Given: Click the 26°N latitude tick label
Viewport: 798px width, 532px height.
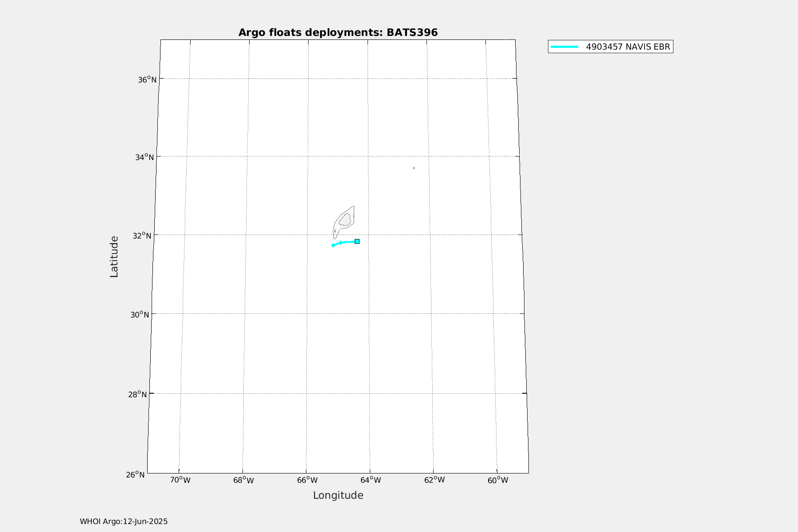Looking at the screenshot, I should [135, 474].
